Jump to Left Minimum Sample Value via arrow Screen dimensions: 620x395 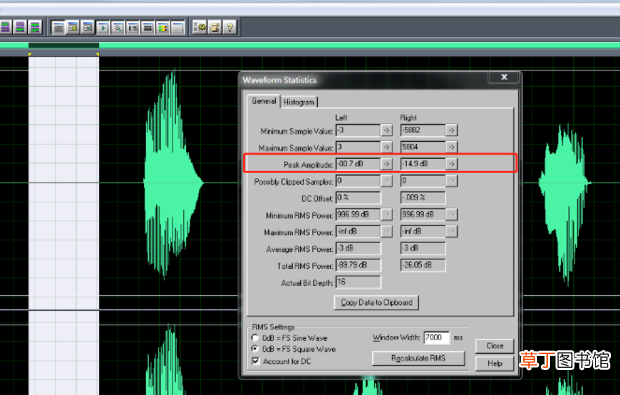click(386, 130)
